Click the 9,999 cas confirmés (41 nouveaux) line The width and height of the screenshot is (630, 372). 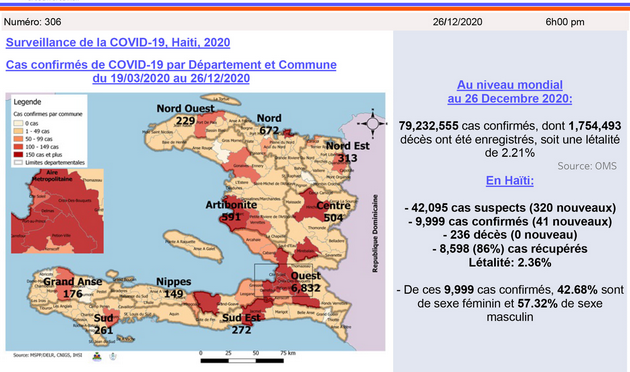coord(509,222)
